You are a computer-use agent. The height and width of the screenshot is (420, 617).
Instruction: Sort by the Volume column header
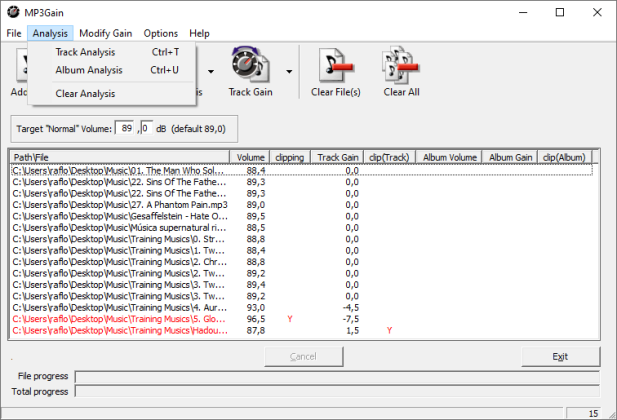251,157
